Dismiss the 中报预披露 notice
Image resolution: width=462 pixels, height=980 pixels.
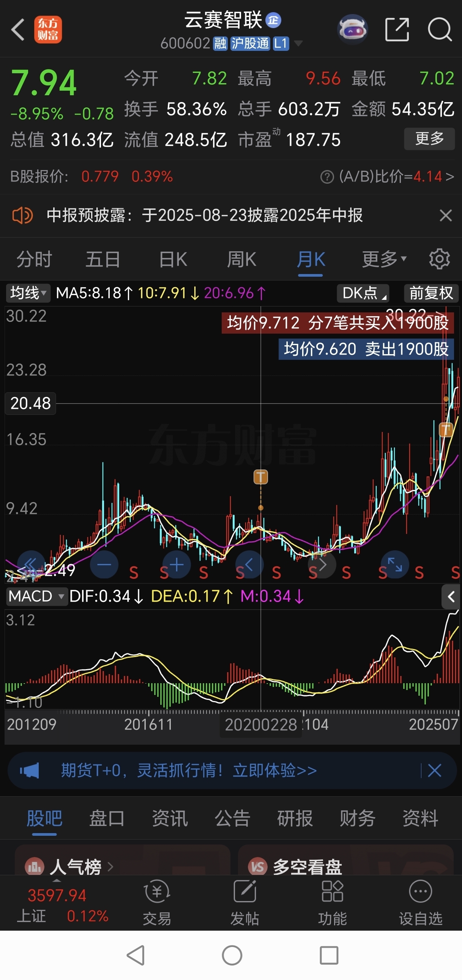coord(446,215)
